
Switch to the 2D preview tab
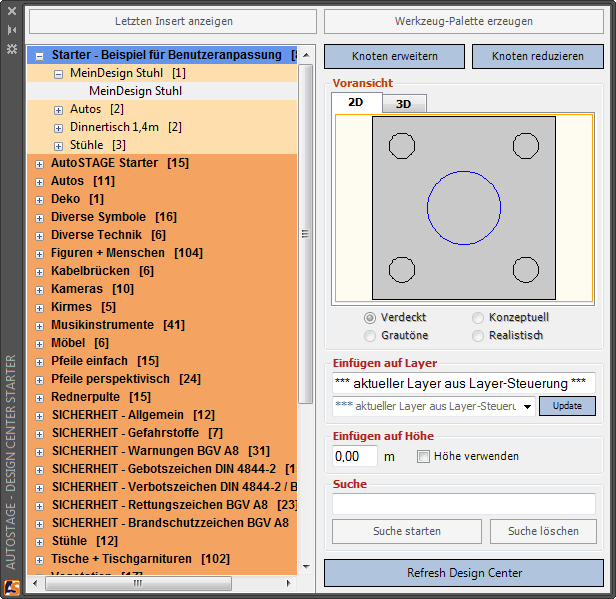tap(355, 102)
